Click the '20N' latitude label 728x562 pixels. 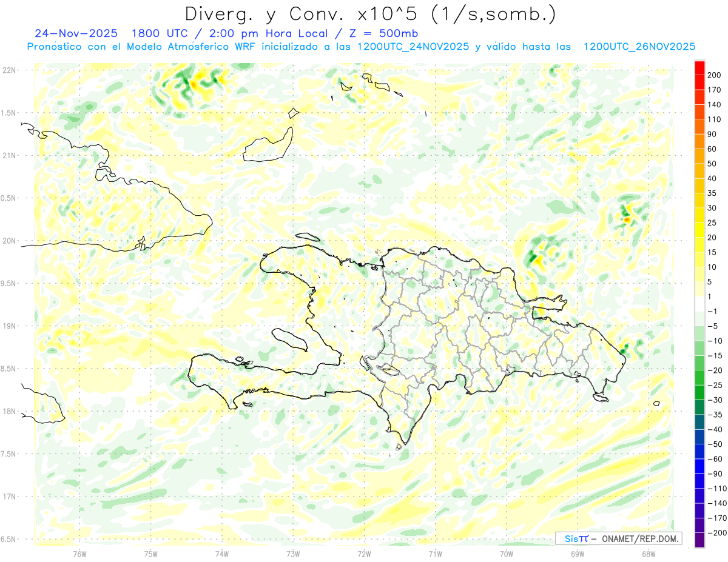tap(9, 241)
